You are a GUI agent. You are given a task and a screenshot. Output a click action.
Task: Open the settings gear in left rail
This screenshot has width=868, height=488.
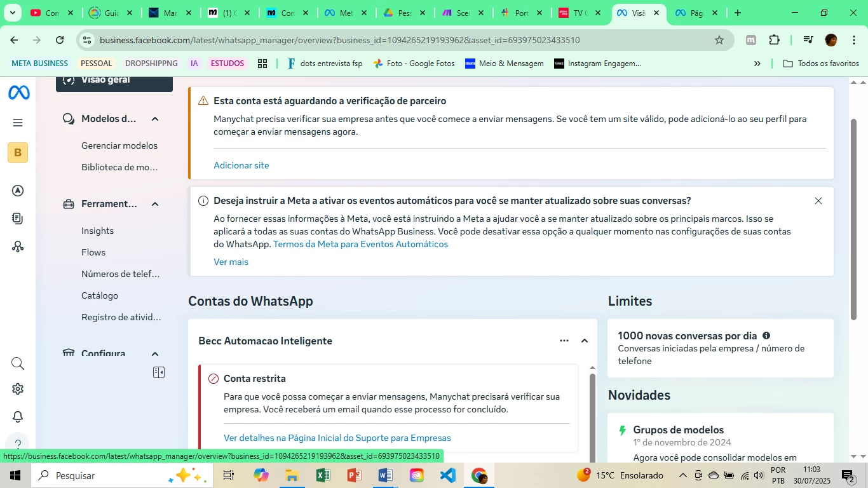pyautogui.click(x=18, y=389)
